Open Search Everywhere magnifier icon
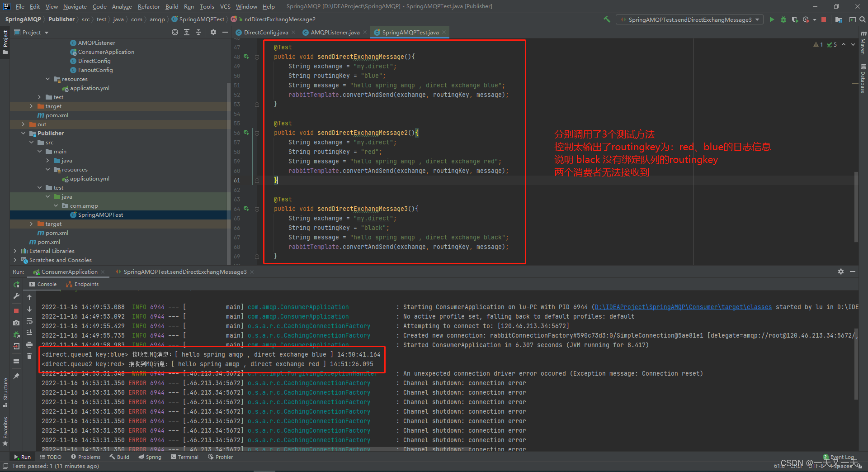Screen dimensions: 868x472 (x=863, y=19)
